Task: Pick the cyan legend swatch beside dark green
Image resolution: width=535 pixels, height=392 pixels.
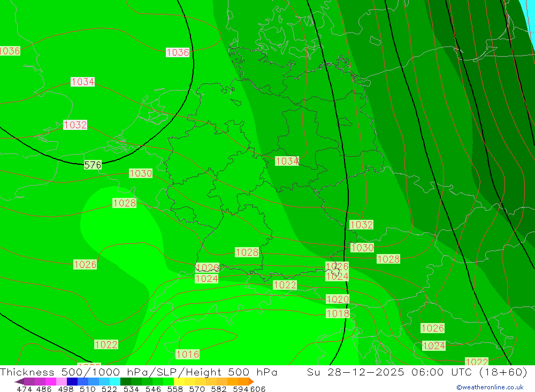Action: coord(115,381)
